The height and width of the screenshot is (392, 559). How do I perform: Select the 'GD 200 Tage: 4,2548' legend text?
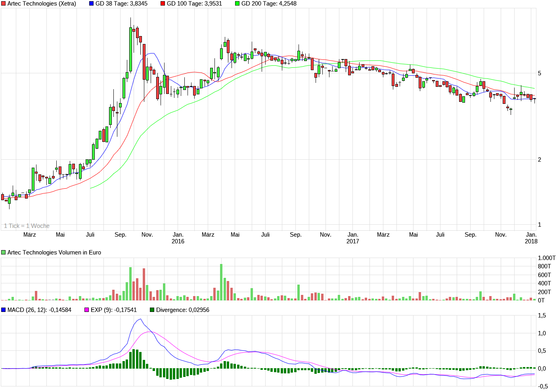(269, 4)
